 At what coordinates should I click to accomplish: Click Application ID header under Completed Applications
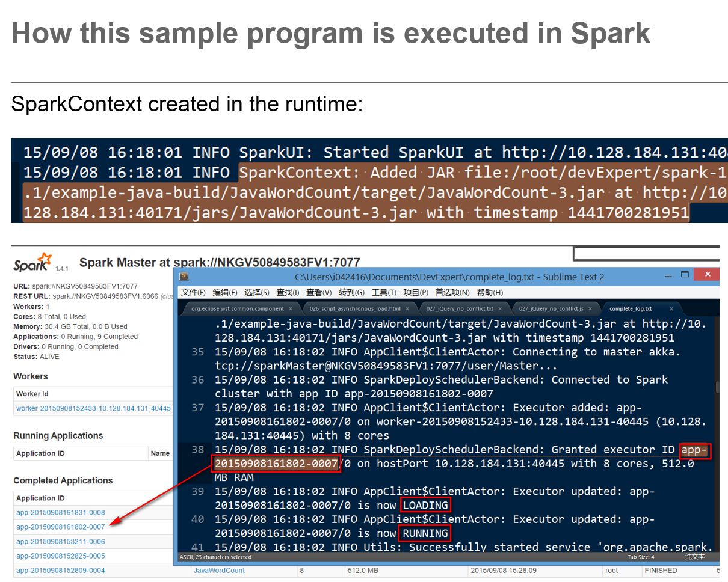40,498
